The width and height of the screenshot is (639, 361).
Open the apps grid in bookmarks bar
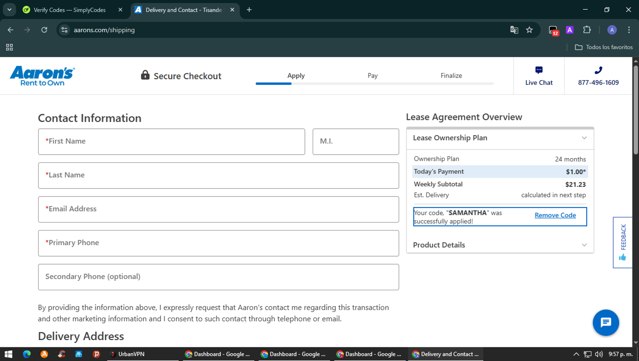pos(9,47)
